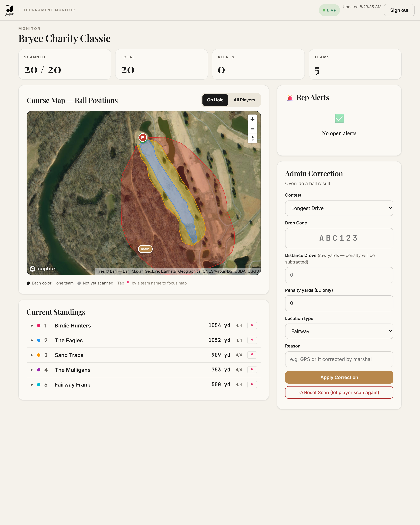Screen dimensions: 420x525
Task: Click the Tournament Monitor header text
Action: click(49, 10)
